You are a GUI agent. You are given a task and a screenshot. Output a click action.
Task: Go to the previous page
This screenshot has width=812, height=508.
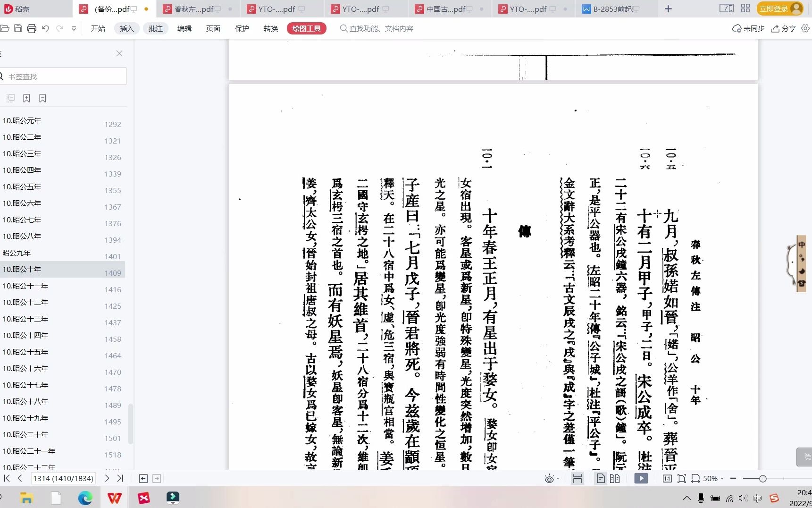(20, 478)
